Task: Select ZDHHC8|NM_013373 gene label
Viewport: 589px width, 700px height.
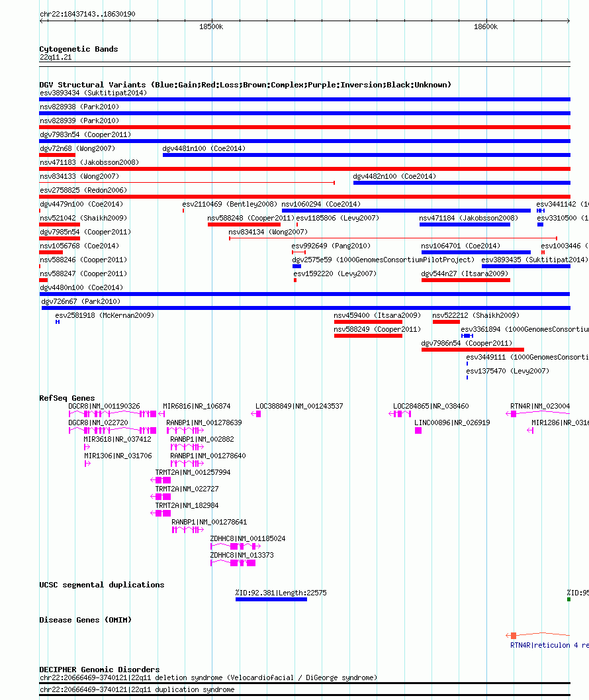Action: [242, 555]
